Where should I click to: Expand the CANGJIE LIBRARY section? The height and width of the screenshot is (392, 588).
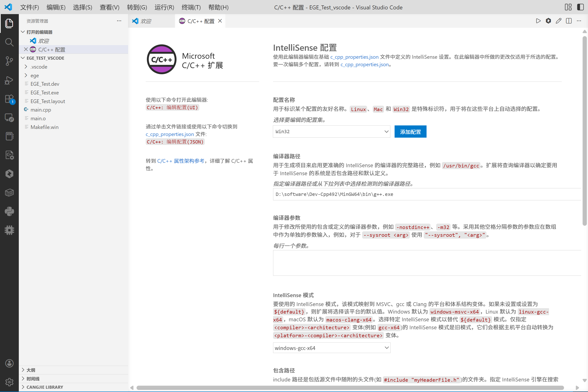(x=23, y=387)
